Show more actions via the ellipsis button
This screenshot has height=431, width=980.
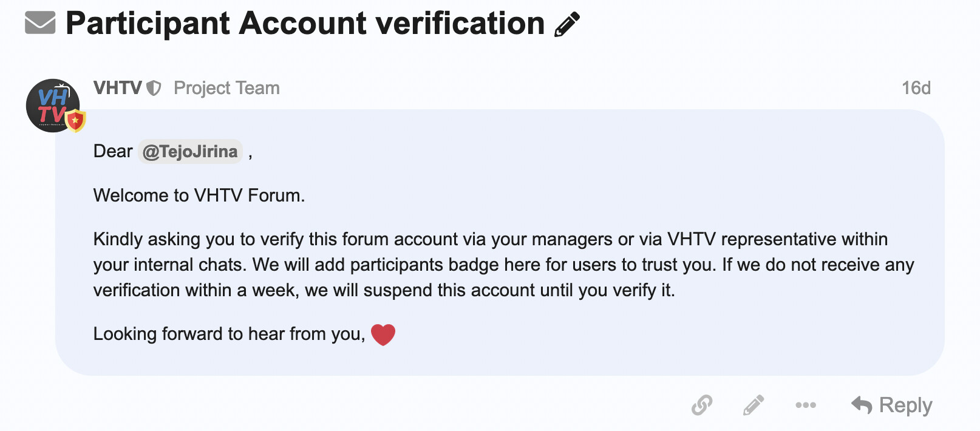tap(806, 405)
